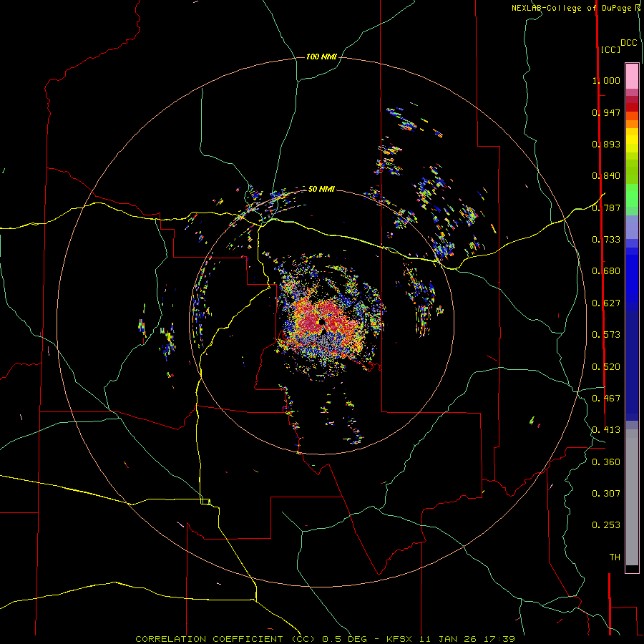
Task: Click the 50 NMI range ring label
Action: pyautogui.click(x=321, y=189)
